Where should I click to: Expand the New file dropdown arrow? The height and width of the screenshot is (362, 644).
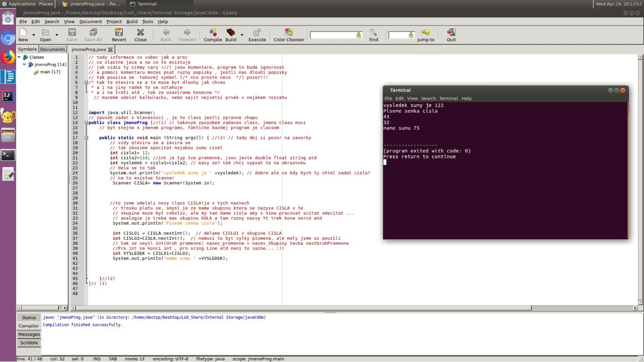click(34, 35)
